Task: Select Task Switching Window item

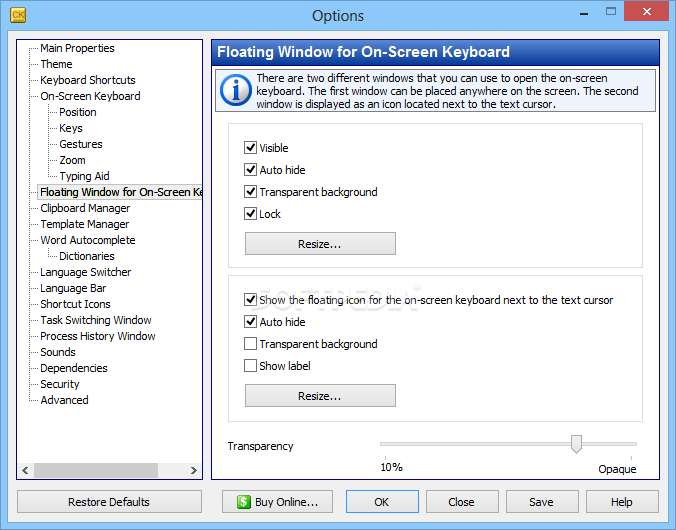Action: click(x=96, y=320)
